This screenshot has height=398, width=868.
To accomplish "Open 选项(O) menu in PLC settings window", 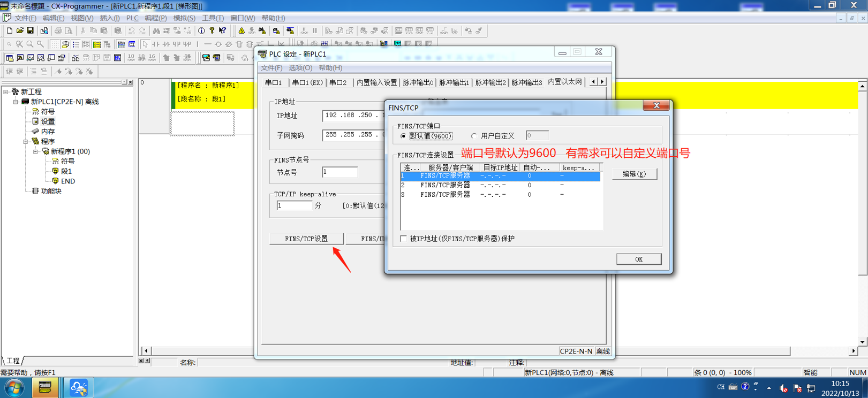I will 300,68.
